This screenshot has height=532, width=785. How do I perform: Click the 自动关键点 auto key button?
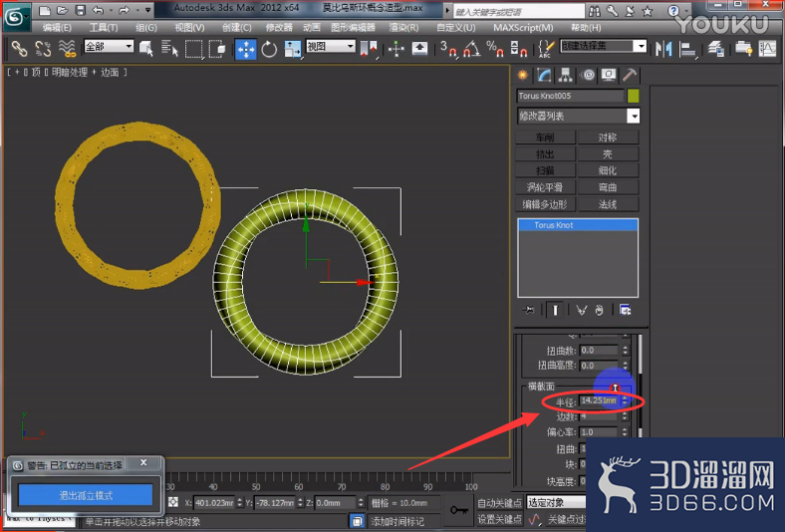click(x=499, y=502)
